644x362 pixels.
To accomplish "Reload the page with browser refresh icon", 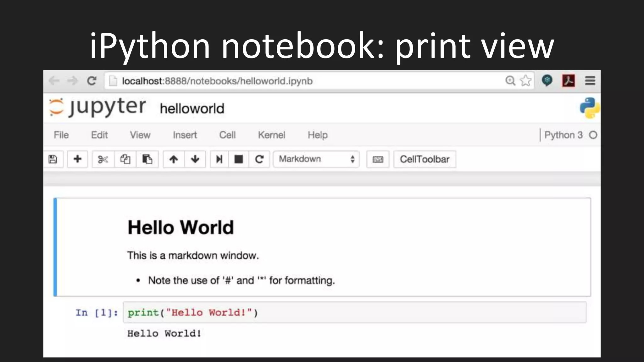I will pyautogui.click(x=92, y=81).
